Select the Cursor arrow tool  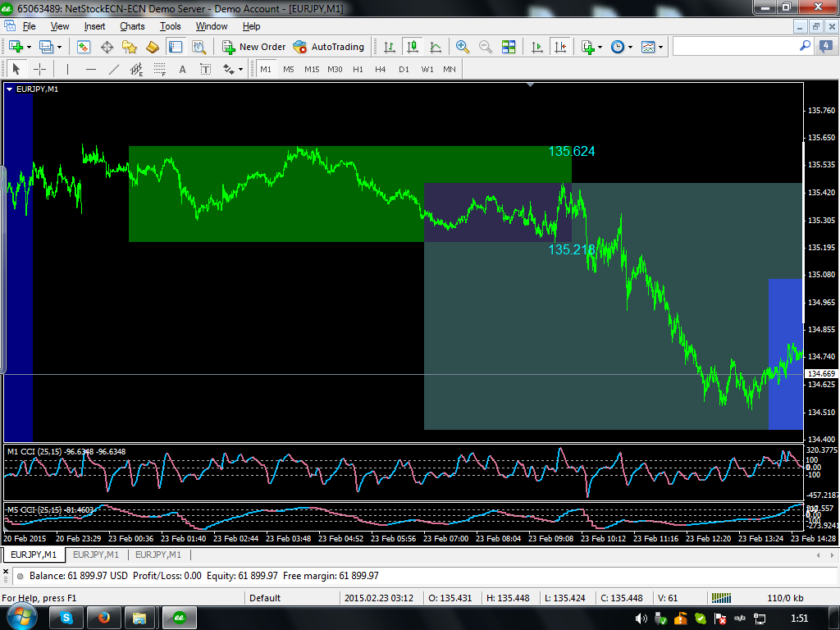(x=16, y=69)
